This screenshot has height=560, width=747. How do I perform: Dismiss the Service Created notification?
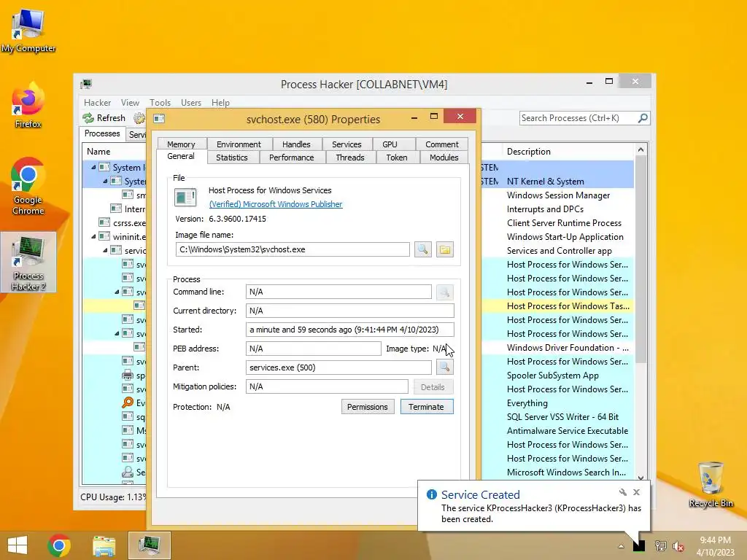(x=636, y=492)
